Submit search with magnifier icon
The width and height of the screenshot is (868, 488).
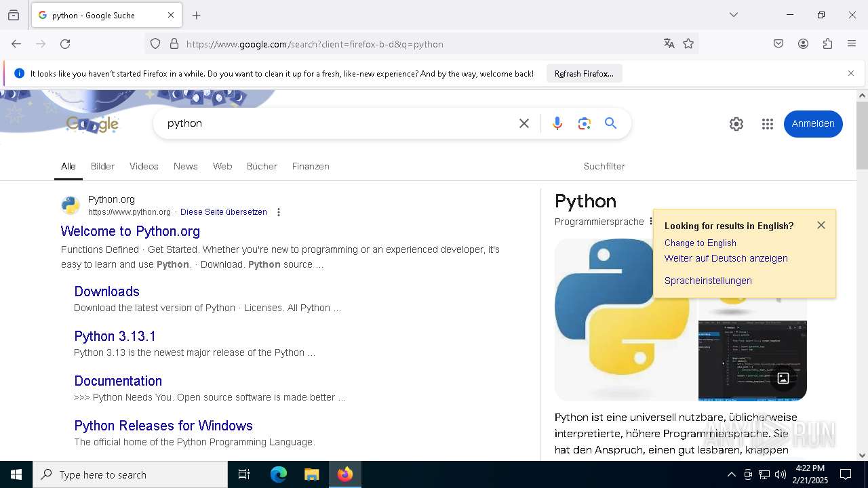pyautogui.click(x=611, y=123)
